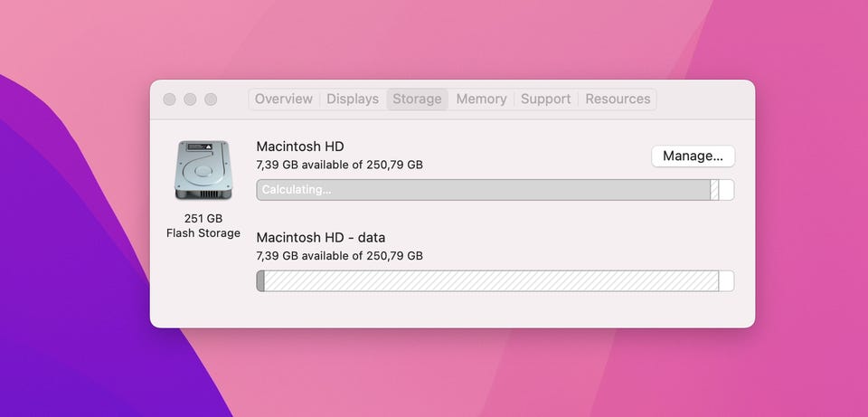Screen dimensions: 868x417
Task: Click the flash storage drive icon
Action: [203, 170]
